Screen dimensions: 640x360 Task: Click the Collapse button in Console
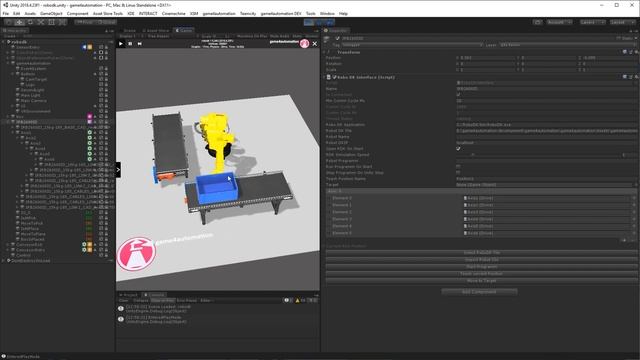[140, 300]
